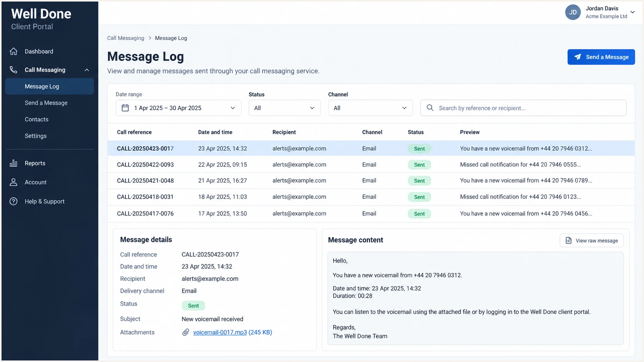
Task: Click the Well Done Client Portal logo
Action: [41, 19]
